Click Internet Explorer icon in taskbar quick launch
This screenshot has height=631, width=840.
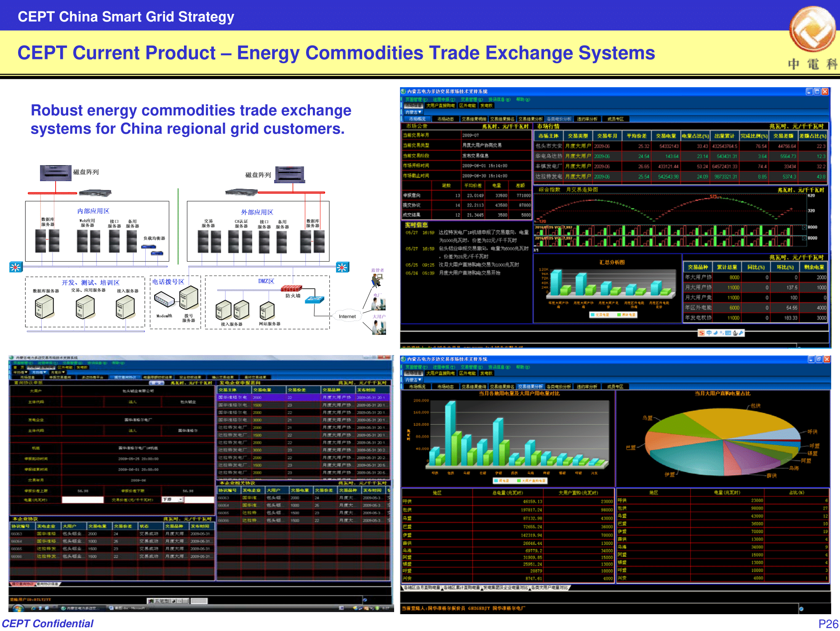[x=33, y=608]
